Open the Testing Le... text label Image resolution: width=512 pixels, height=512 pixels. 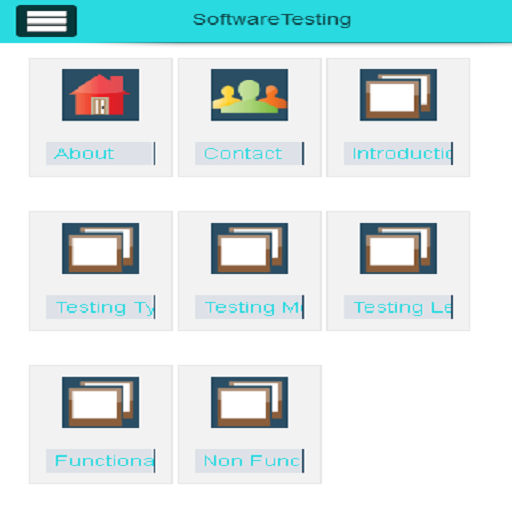(x=398, y=307)
